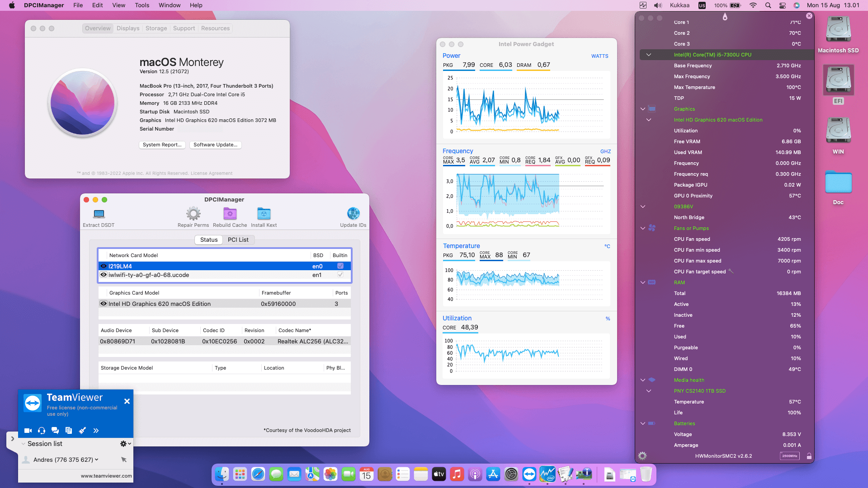Viewport: 868px width, 488px height.
Task: Collapse the Fans or Pumps section
Action: point(642,228)
